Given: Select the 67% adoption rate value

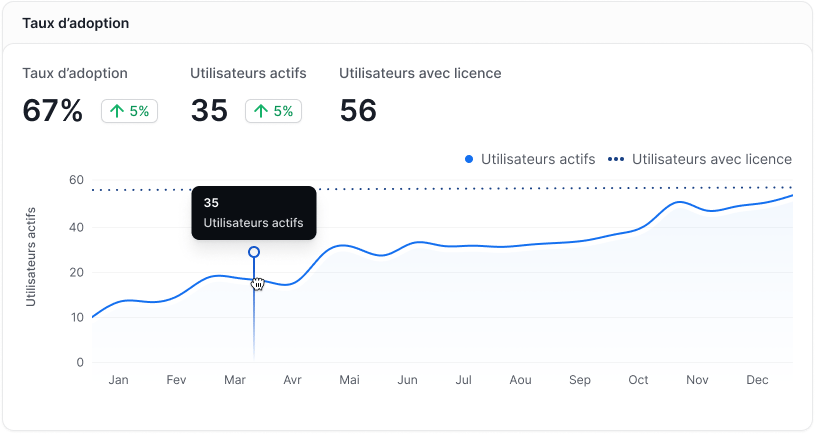Looking at the screenshot, I should (53, 111).
